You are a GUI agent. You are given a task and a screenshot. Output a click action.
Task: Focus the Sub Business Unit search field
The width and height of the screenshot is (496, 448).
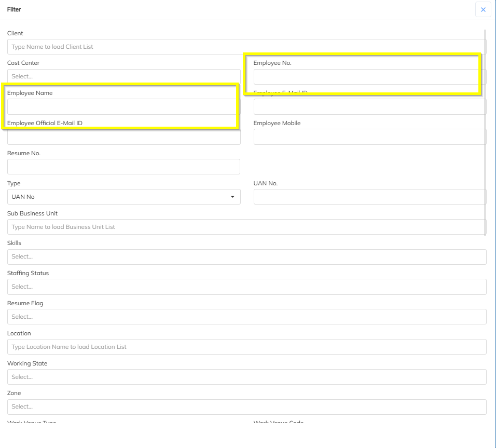tap(246, 227)
